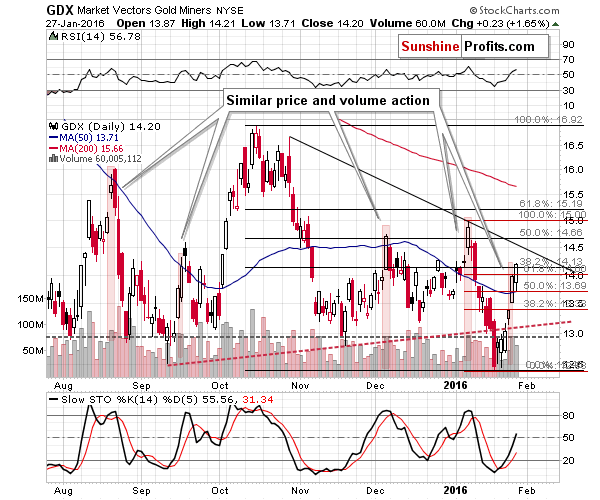Click the candlestick icon beside GDX (Daily)
Screen dimensions: 600x500
(x=53, y=126)
